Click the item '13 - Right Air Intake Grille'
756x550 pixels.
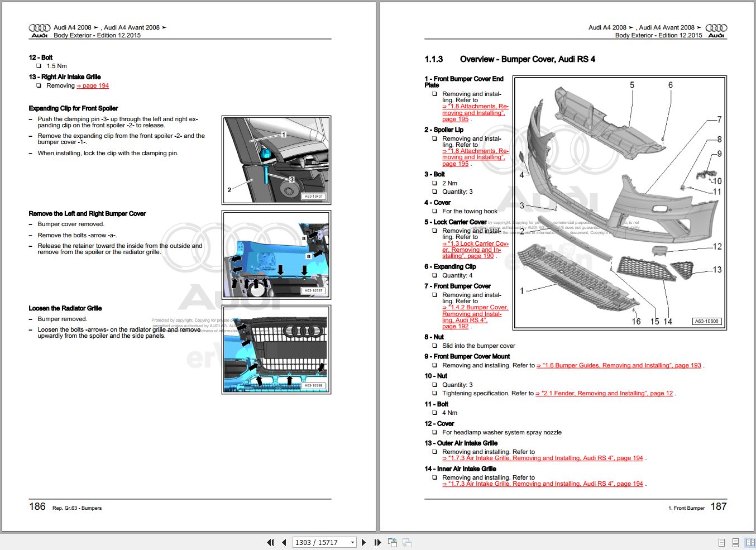pos(65,77)
